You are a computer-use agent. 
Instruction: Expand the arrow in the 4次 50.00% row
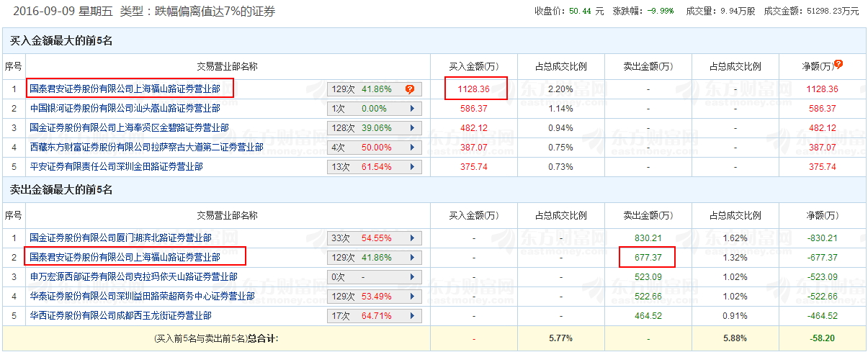click(x=412, y=148)
